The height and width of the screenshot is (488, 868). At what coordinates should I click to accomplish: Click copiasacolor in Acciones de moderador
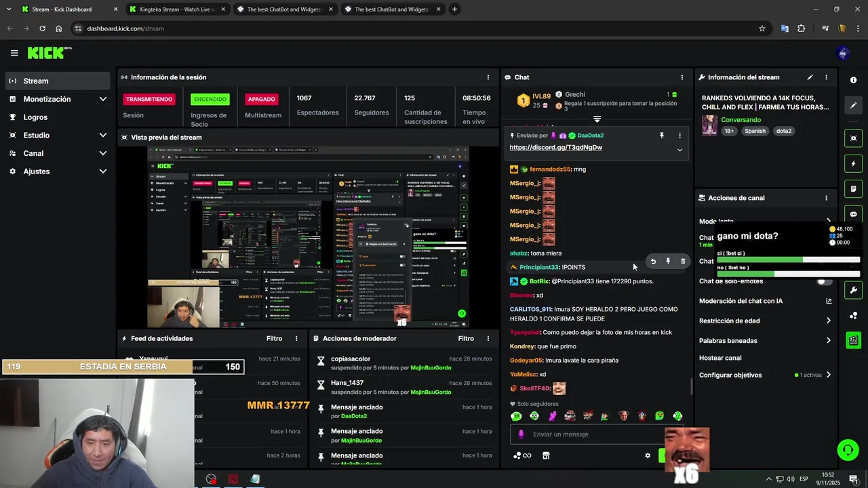click(x=351, y=359)
